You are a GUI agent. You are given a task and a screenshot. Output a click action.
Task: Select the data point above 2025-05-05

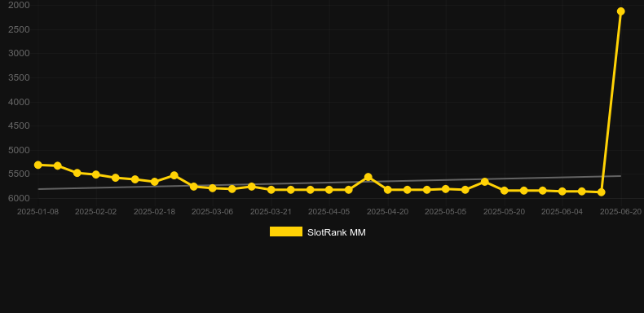(x=446, y=189)
